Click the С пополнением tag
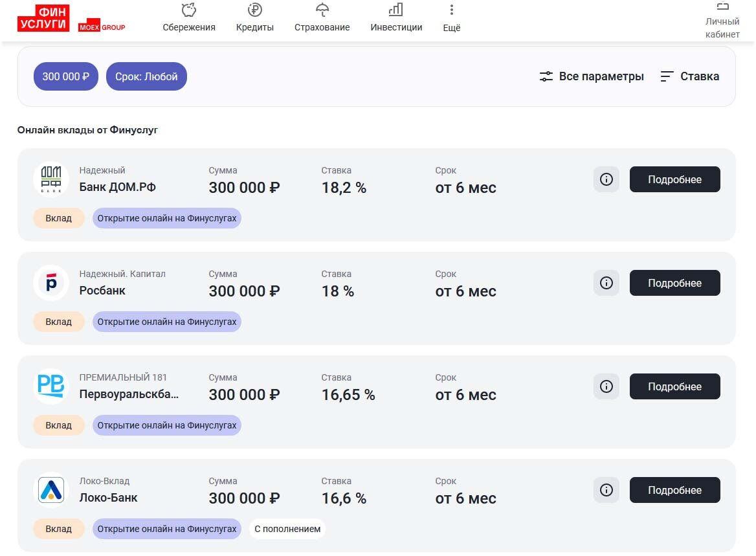This screenshot has width=756, height=556. 287,529
